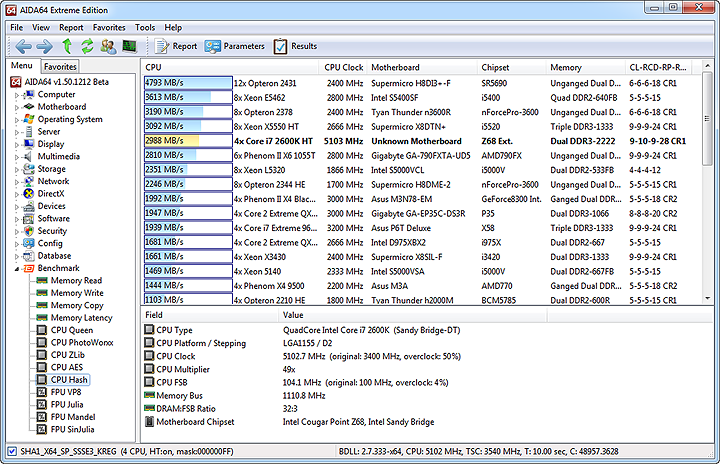Screen dimensions: 720x464
Task: Click the 4793 MB/s result bar
Action: click(188, 83)
